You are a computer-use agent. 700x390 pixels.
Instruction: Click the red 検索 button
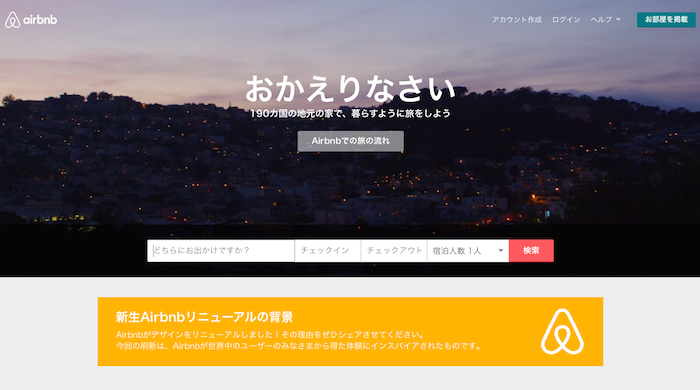click(531, 250)
